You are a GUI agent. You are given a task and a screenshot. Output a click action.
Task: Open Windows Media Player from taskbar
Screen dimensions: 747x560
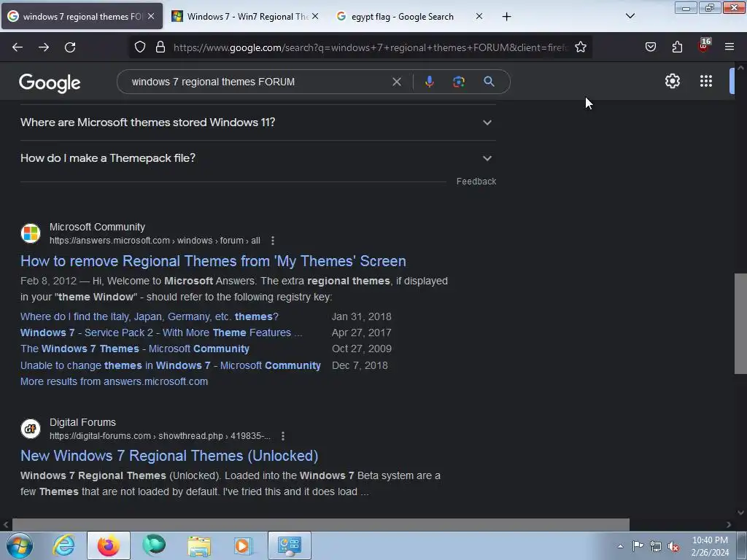(x=243, y=545)
